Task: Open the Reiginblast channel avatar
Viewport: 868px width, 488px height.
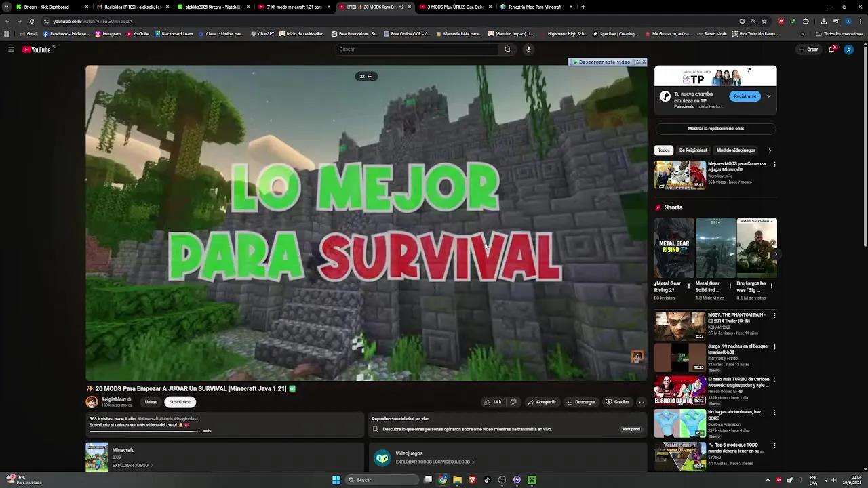Action: point(92,402)
